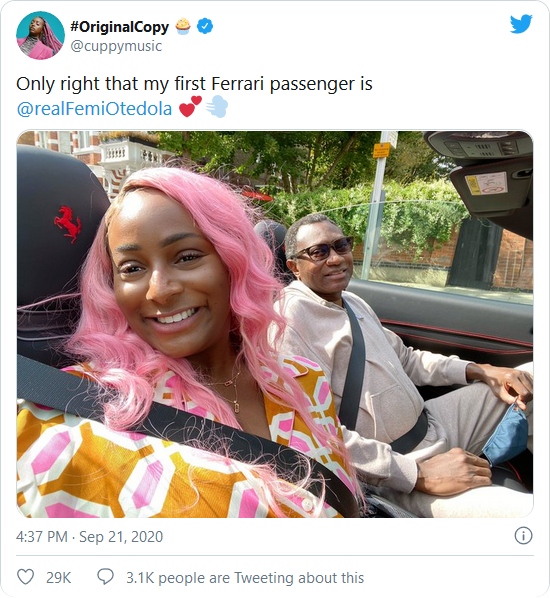Image resolution: width=550 pixels, height=598 pixels.
Task: Open the @realFemiOtedola mention link
Action: [94, 109]
